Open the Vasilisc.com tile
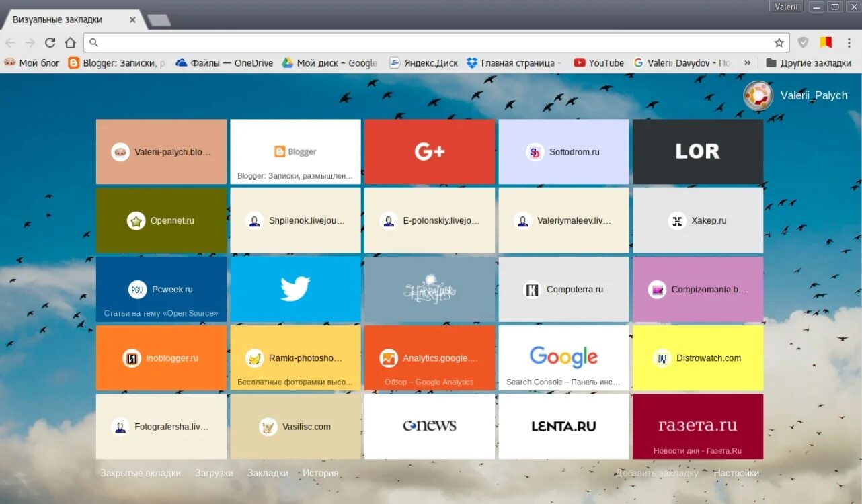This screenshot has width=862, height=504. point(295,427)
